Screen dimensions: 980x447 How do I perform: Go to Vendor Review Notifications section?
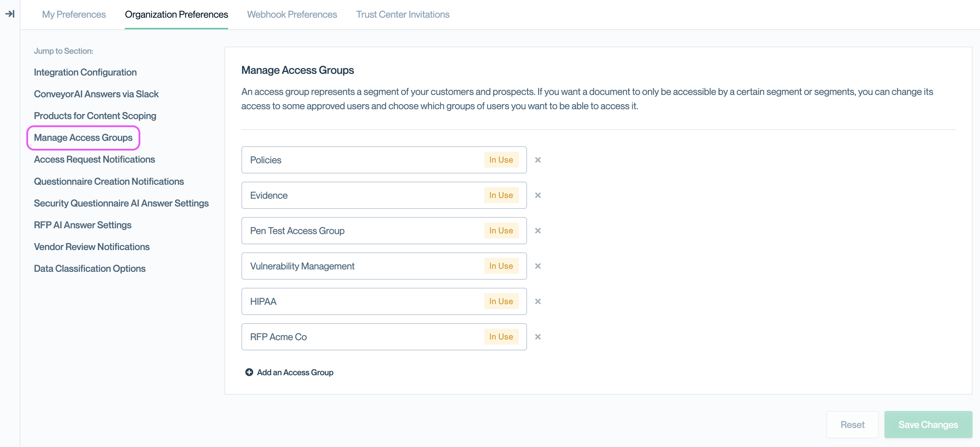click(x=92, y=247)
